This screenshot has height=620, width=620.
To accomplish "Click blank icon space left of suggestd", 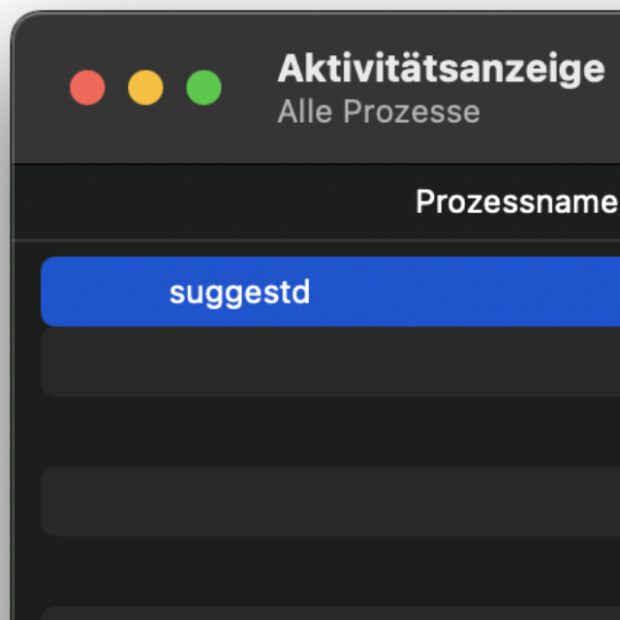I will tap(105, 292).
